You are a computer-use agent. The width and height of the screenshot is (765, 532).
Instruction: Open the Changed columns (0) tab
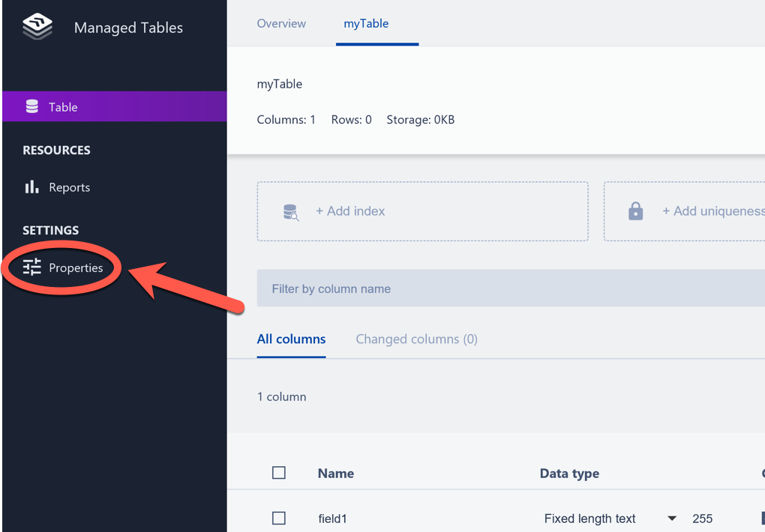416,339
